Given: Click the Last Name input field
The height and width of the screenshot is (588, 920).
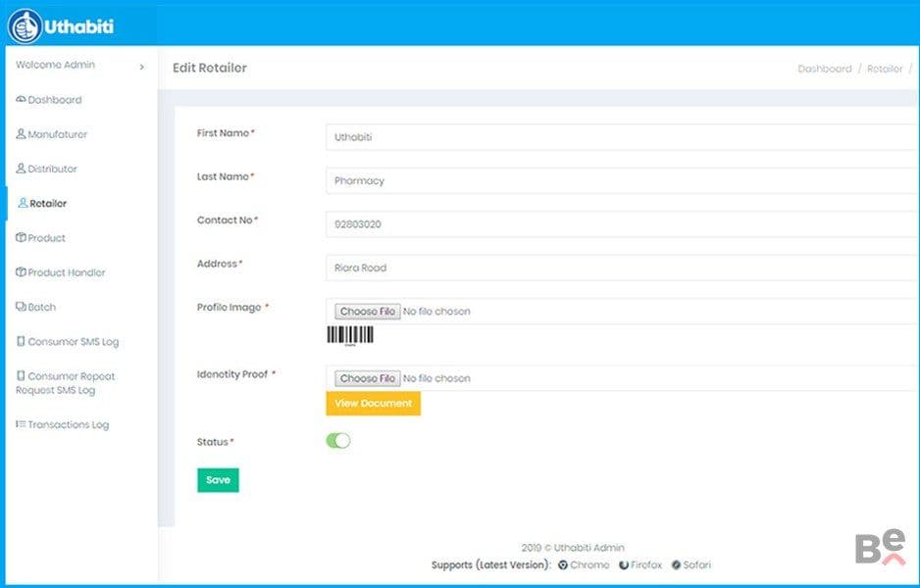Looking at the screenshot, I should [x=623, y=180].
